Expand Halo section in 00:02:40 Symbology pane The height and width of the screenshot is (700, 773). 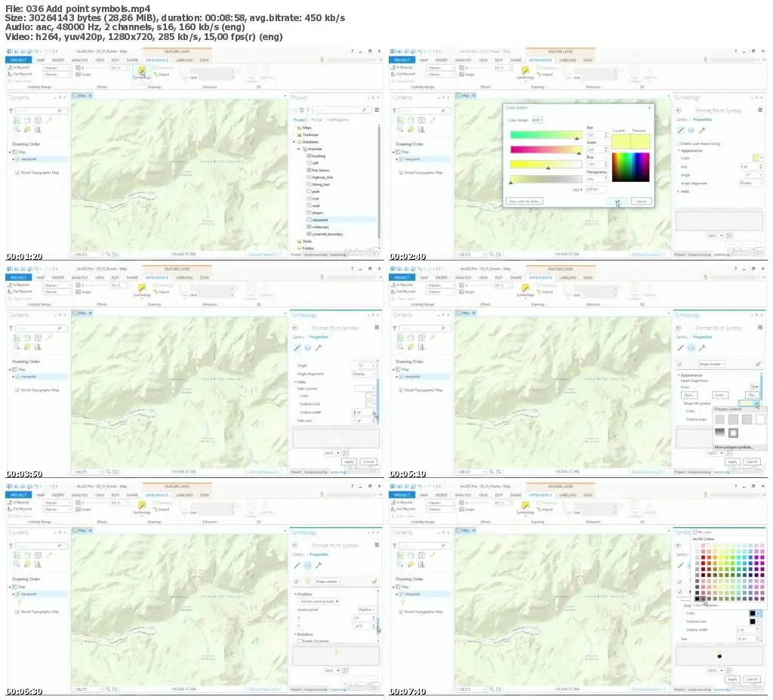click(679, 191)
